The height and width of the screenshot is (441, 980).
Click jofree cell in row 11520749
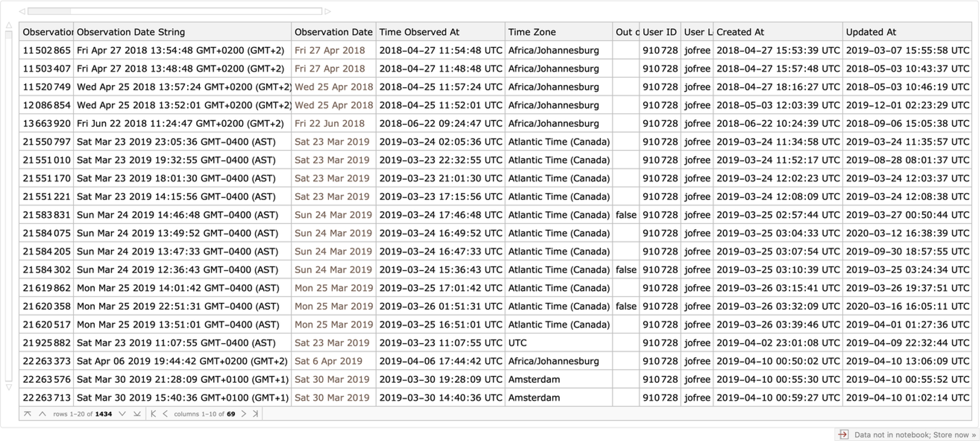697,87
